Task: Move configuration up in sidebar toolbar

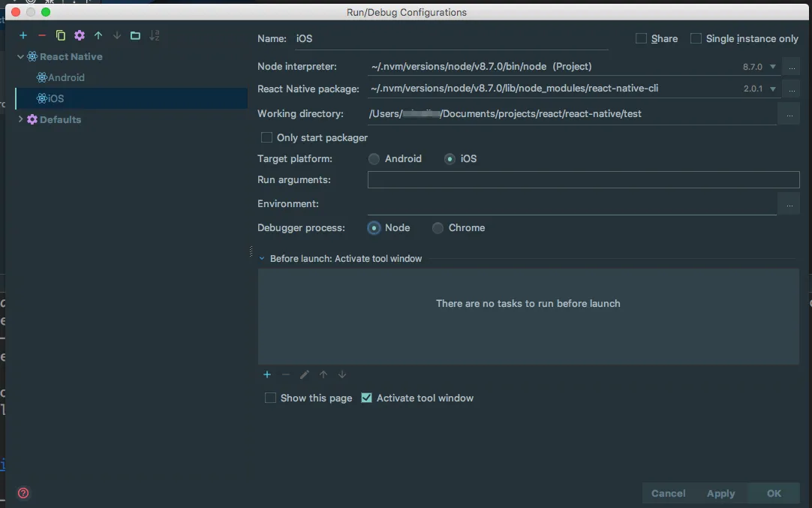Action: point(98,35)
